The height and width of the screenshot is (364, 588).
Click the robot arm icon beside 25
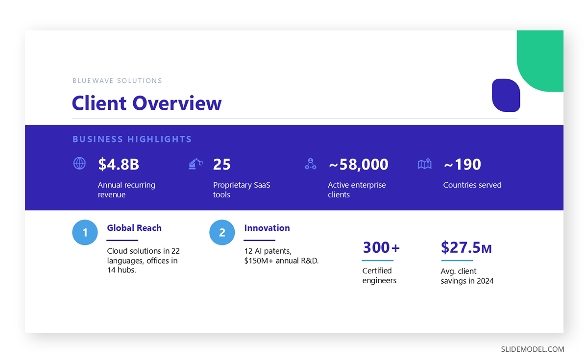[196, 164]
